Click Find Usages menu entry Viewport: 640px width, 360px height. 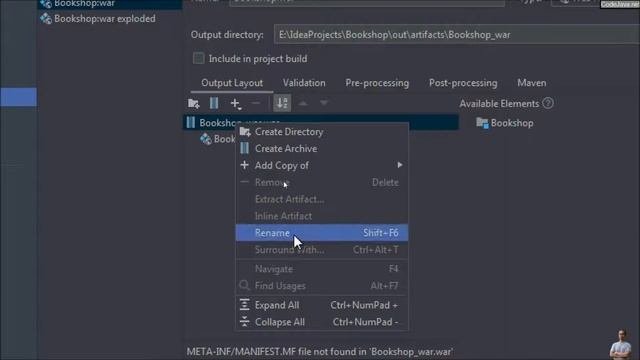pos(322,286)
